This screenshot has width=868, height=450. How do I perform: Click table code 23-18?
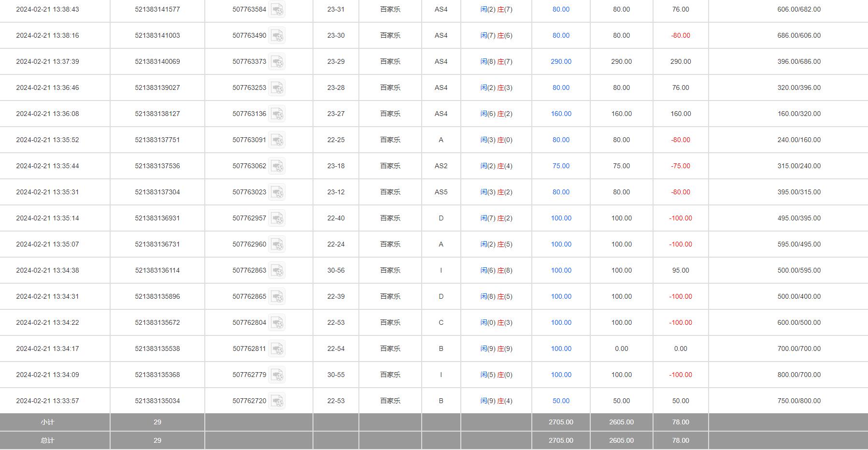[336, 166]
